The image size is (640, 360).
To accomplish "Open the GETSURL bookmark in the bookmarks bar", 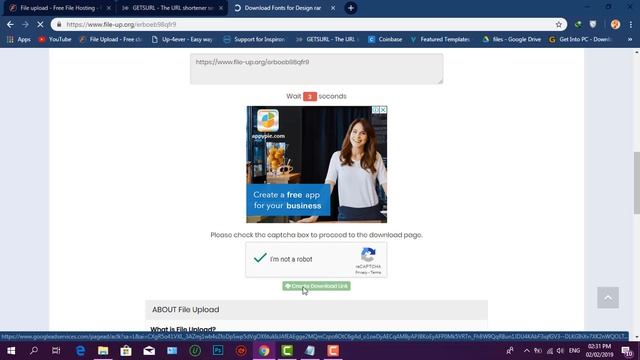I will pos(327,39).
